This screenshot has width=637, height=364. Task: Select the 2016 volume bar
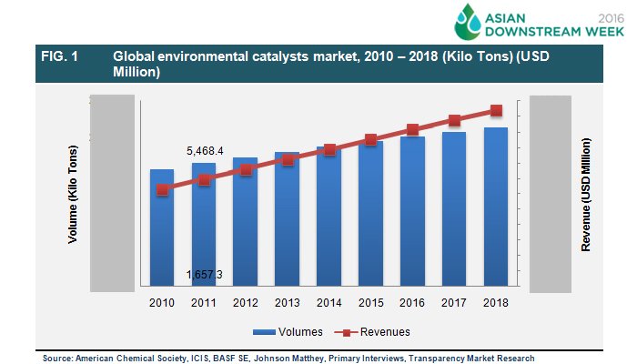tap(412, 211)
